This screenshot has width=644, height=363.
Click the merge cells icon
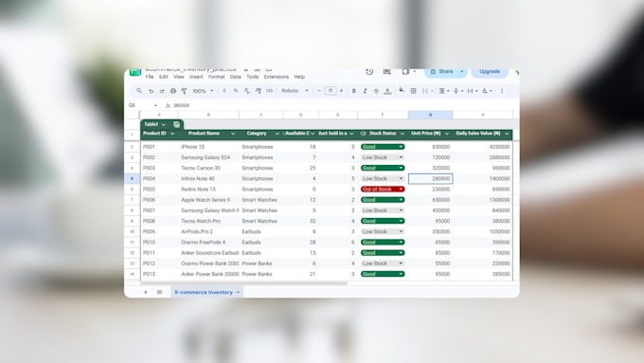(x=425, y=91)
